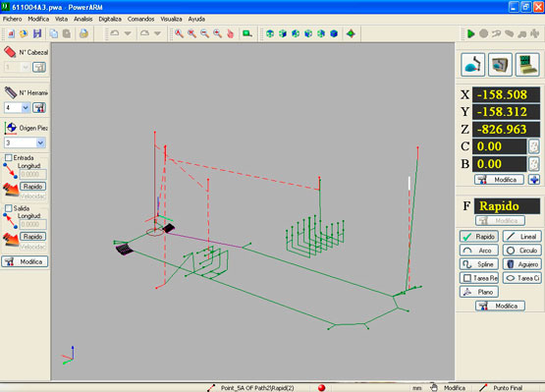
Task: Click the blue plus icon beside Modifica
Action: tap(534, 180)
